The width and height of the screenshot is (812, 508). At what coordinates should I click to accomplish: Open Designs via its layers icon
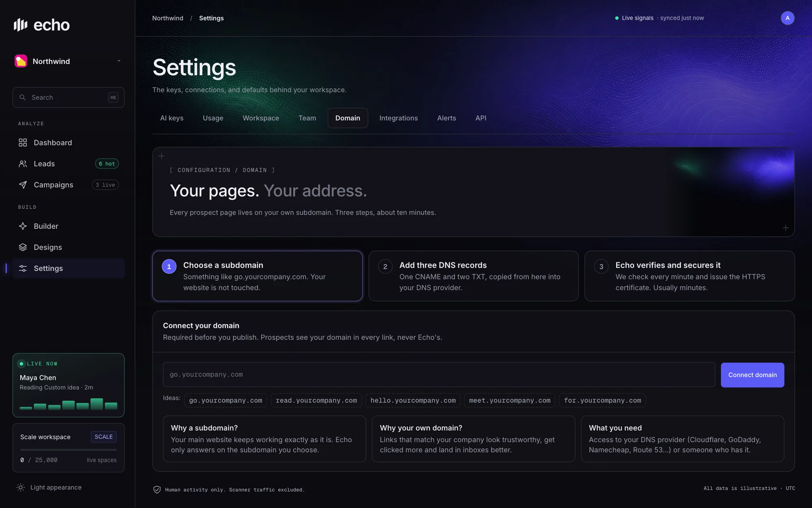click(x=23, y=247)
